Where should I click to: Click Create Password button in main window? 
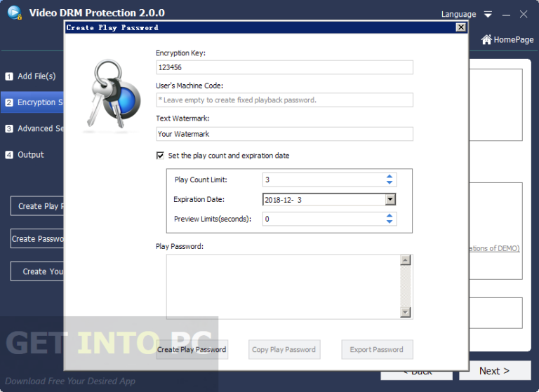pos(37,238)
